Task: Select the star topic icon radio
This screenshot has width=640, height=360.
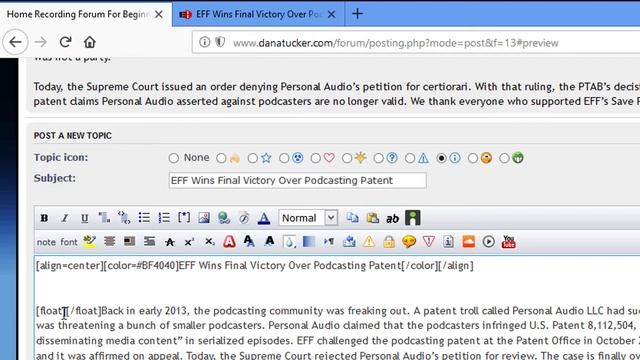Action: [253, 158]
